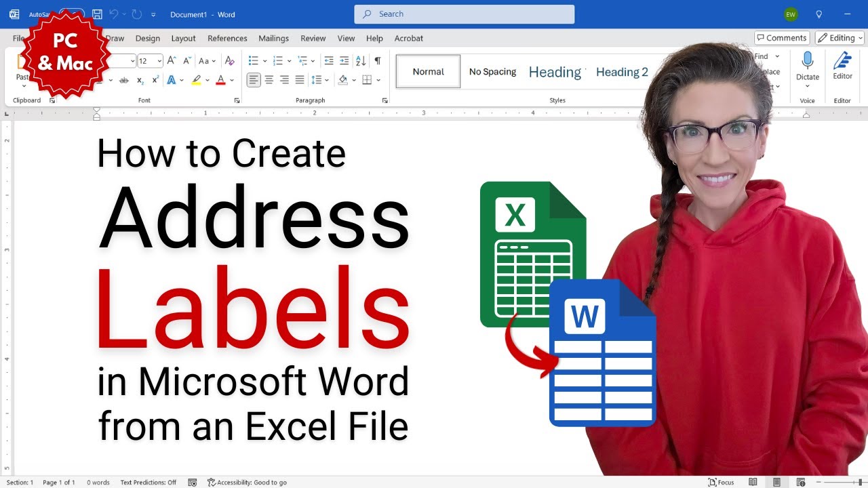Image resolution: width=868 pixels, height=488 pixels.
Task: Click the lightbulb Coming Soon icon
Action: [818, 14]
